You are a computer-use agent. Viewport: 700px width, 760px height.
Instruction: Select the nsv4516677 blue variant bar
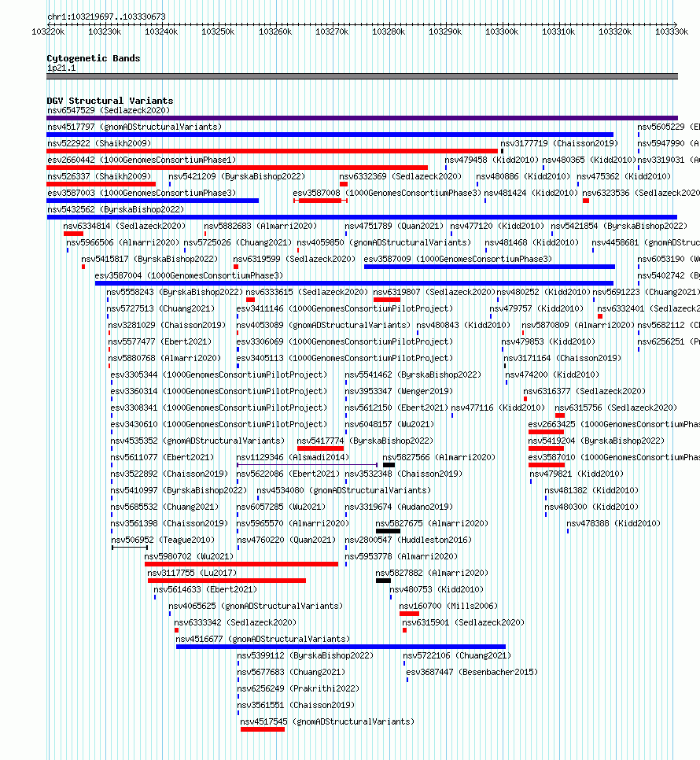(341, 646)
